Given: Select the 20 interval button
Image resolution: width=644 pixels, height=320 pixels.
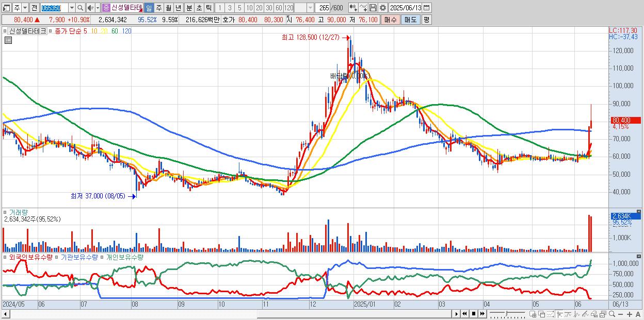Looking at the screenshot, I should coord(259,8).
